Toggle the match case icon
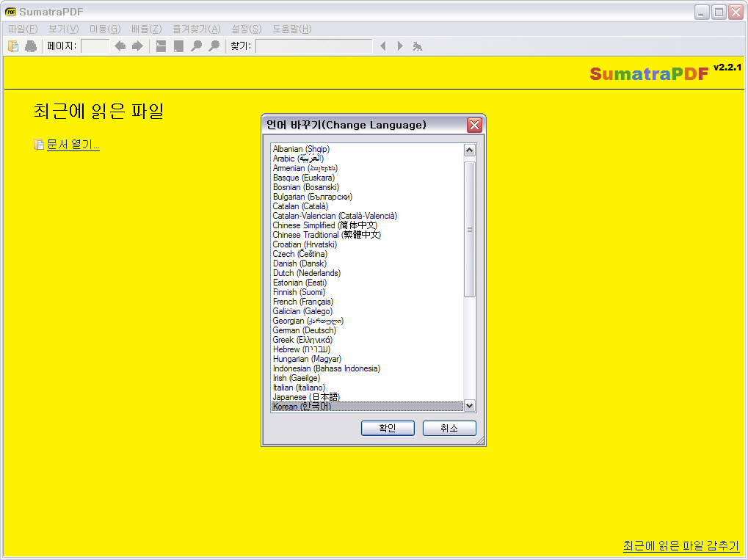Viewport: 748px width, 560px height. click(418, 46)
